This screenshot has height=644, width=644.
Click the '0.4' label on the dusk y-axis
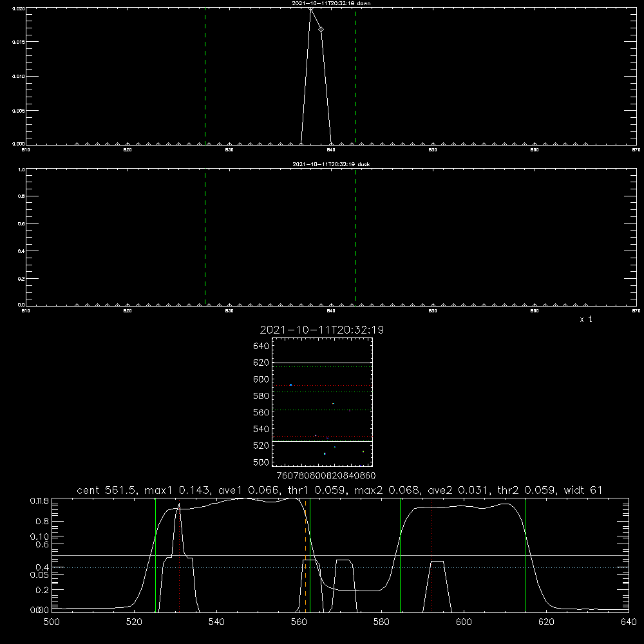(21, 251)
